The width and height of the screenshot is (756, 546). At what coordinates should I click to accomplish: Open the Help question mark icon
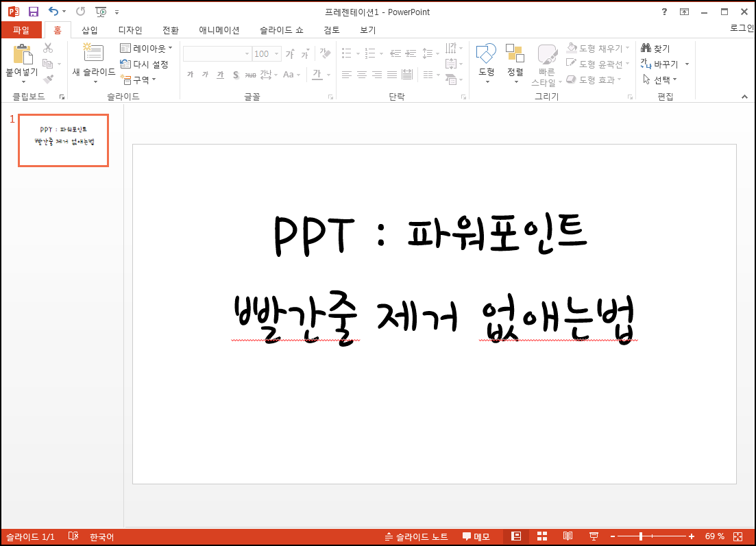(664, 12)
